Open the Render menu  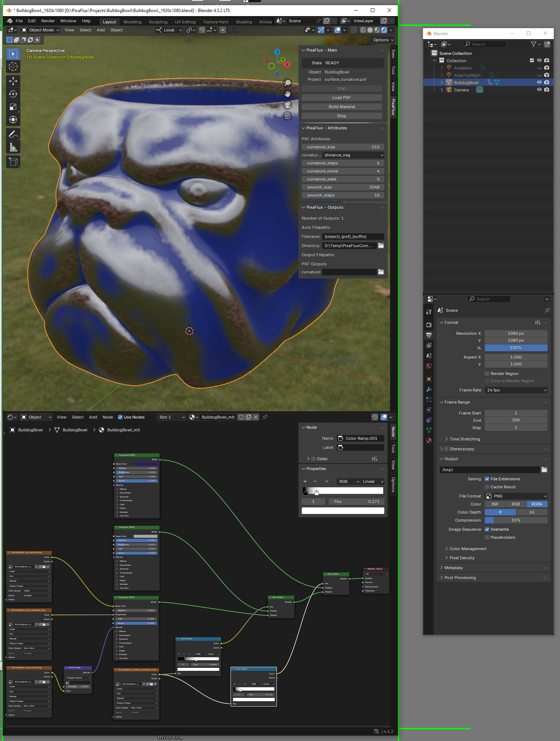(48, 21)
